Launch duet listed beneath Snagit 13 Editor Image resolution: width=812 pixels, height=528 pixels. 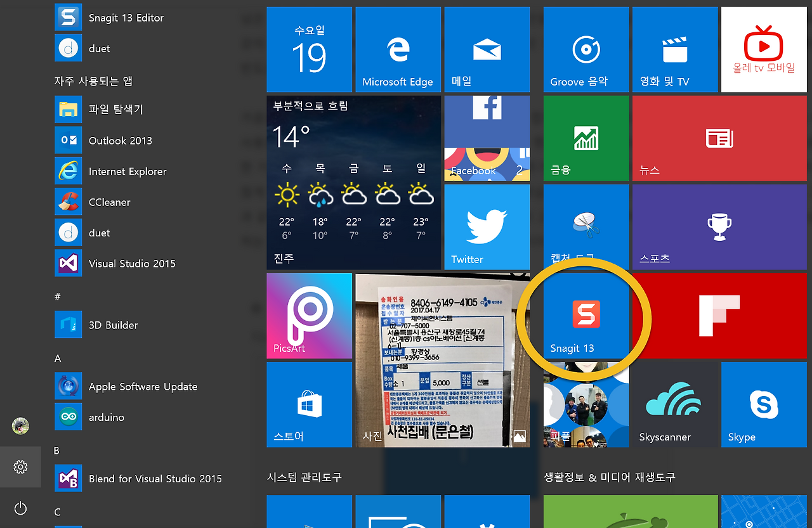[x=82, y=48]
